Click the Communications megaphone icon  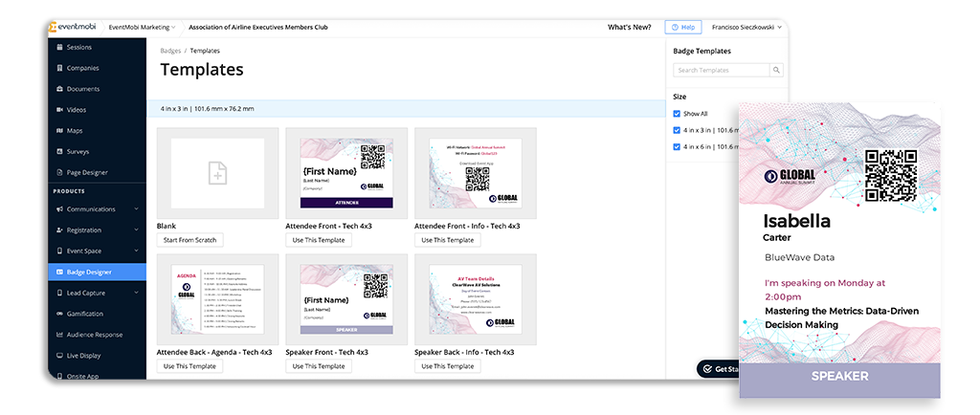[x=59, y=209]
